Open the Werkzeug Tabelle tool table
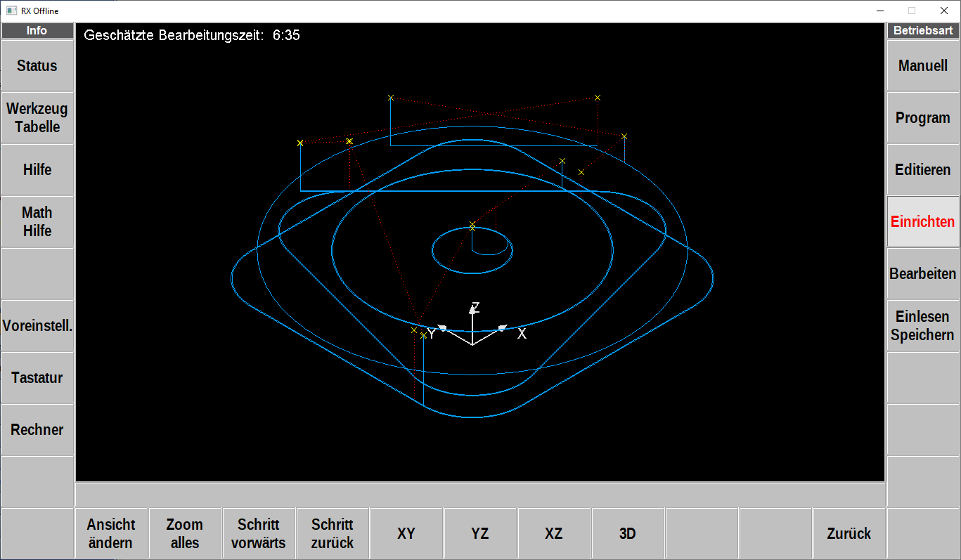 (x=37, y=118)
